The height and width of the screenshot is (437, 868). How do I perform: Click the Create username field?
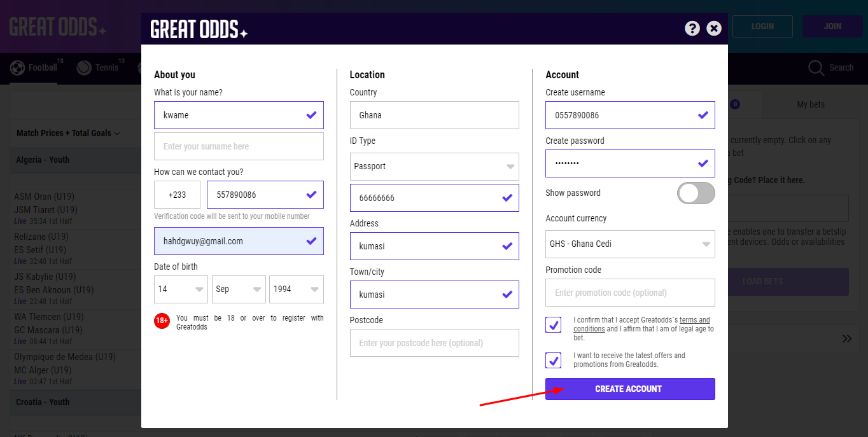tap(630, 115)
